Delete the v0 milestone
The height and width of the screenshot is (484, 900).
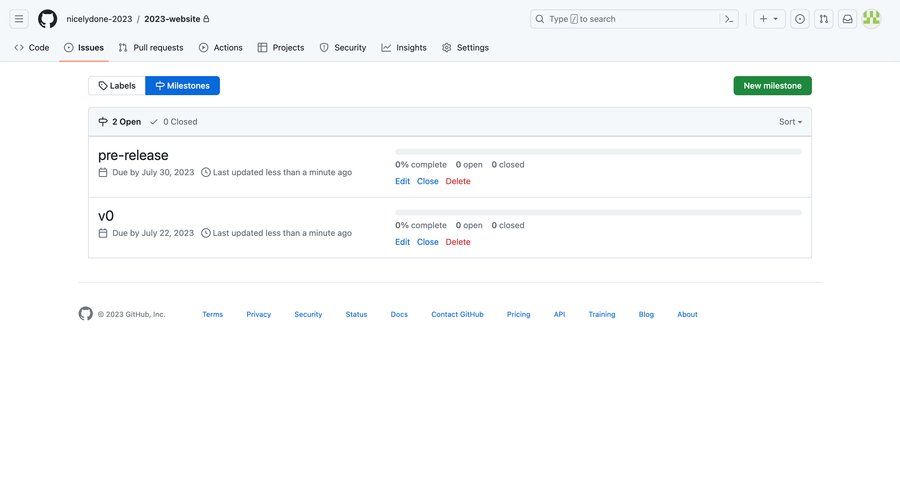(x=458, y=242)
